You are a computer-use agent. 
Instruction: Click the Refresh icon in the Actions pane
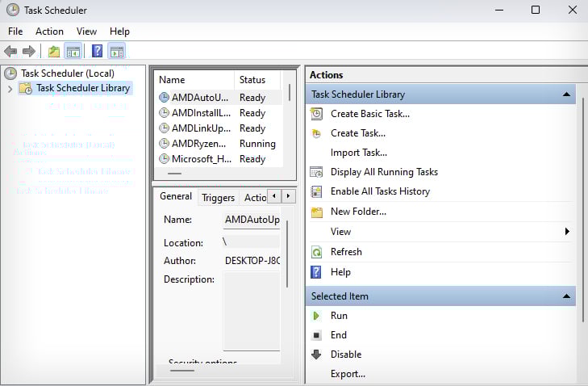point(316,252)
